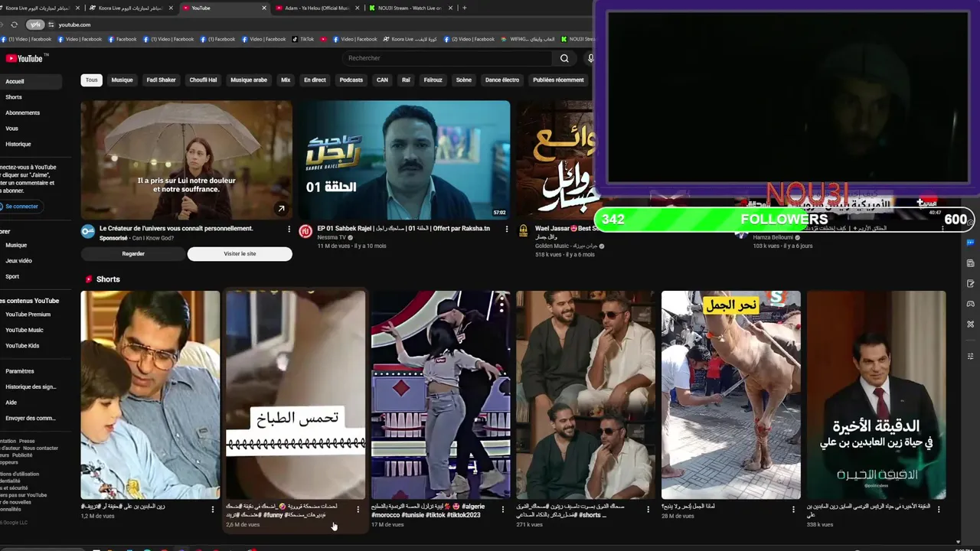
Task: Click the Shorts section logo icon
Action: coord(89,279)
